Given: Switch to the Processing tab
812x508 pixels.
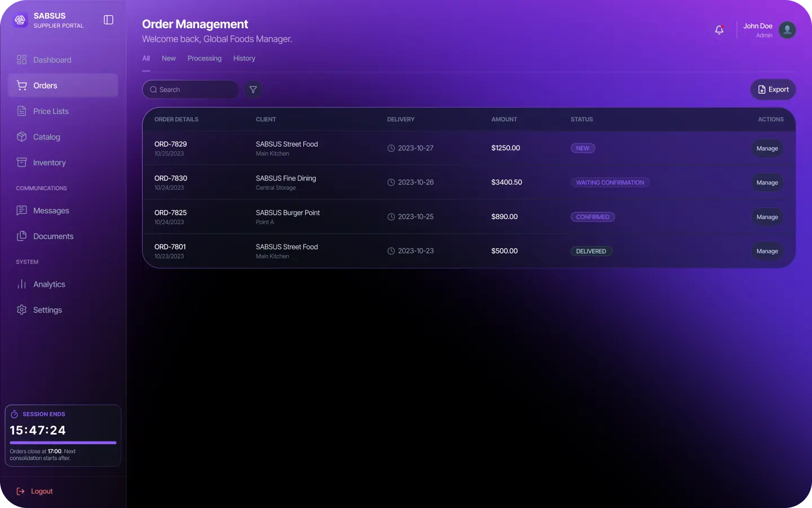Looking at the screenshot, I should tap(205, 58).
